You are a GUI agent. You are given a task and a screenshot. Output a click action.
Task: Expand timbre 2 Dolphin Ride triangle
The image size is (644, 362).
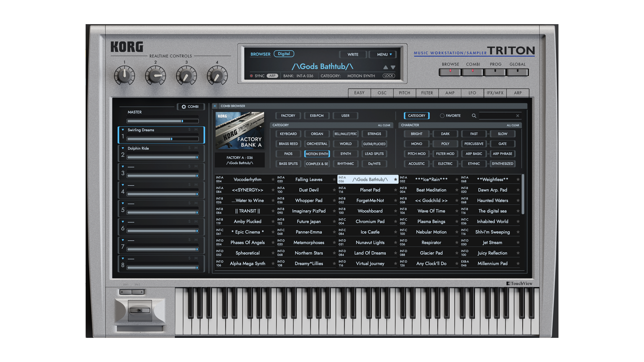123,148
